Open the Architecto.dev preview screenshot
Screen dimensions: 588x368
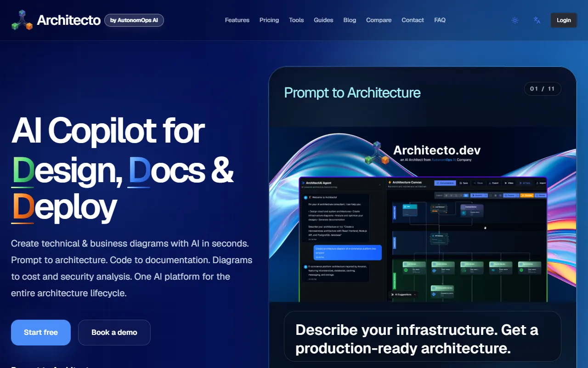(x=423, y=214)
